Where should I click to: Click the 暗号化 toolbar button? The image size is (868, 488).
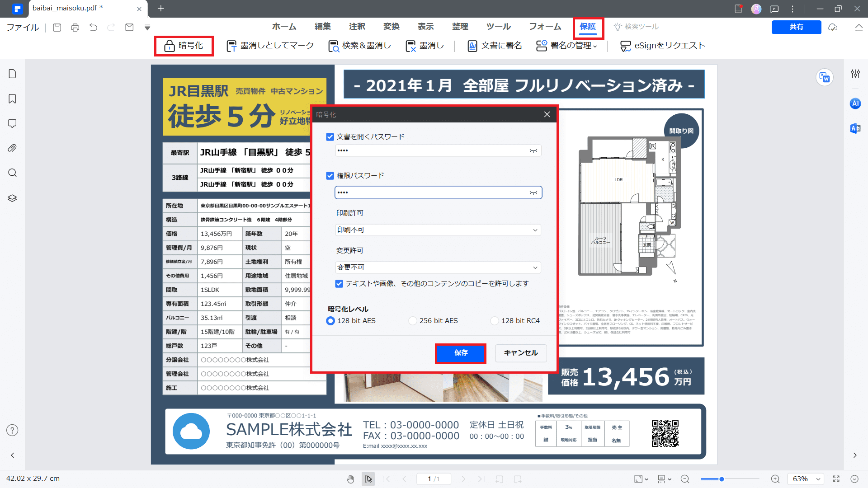tap(184, 46)
